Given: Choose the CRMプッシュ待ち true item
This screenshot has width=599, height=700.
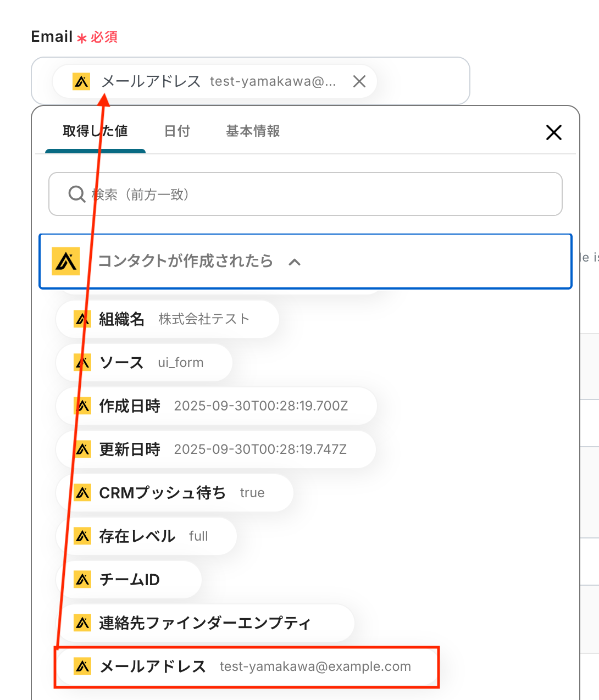Looking at the screenshot, I should 175,492.
